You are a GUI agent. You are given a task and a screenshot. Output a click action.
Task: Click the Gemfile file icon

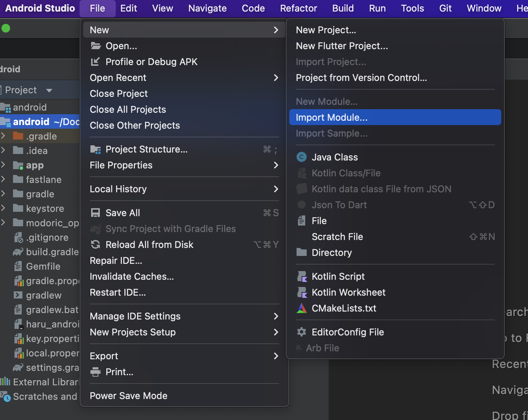pyautogui.click(x=18, y=266)
